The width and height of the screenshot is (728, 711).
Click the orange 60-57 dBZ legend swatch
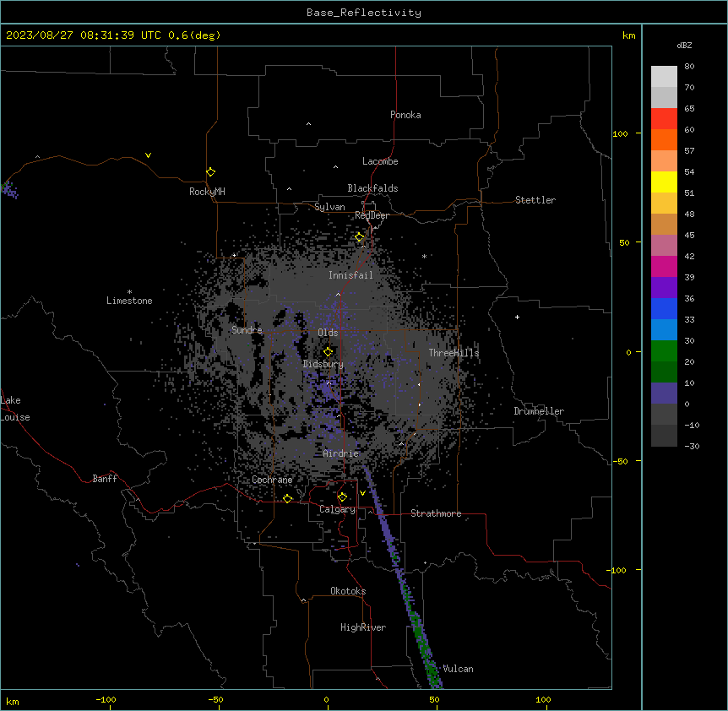664,139
